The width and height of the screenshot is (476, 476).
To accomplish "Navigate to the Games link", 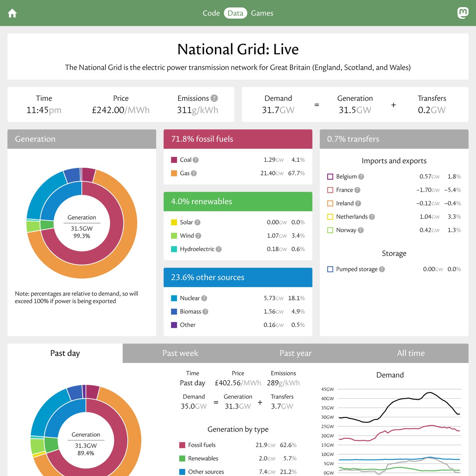I will tap(262, 13).
